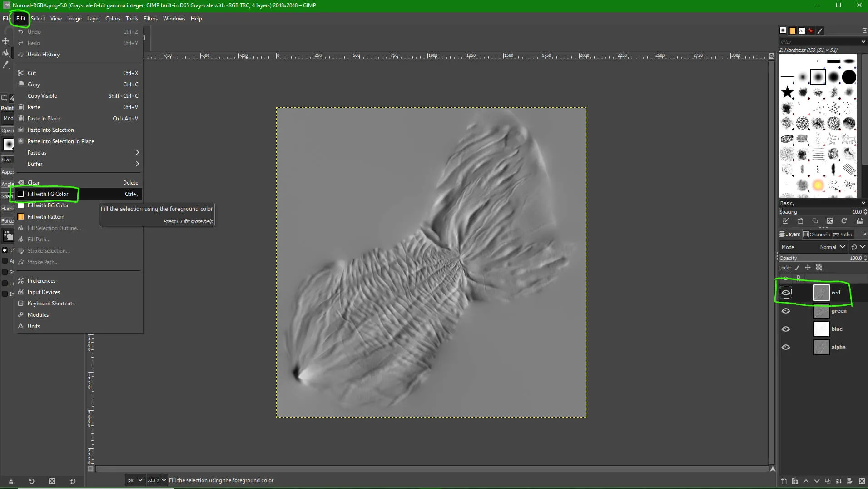The width and height of the screenshot is (868, 489).
Task: Delete the selected layer
Action: [862, 481]
